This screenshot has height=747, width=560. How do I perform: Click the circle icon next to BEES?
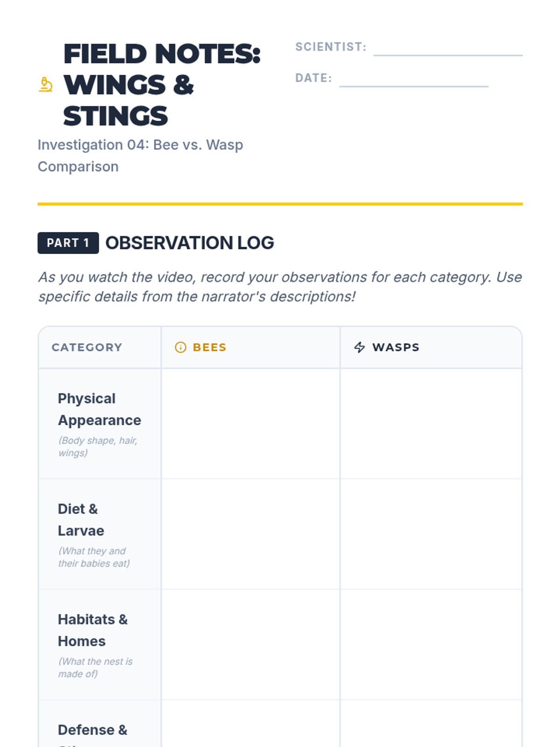180,347
